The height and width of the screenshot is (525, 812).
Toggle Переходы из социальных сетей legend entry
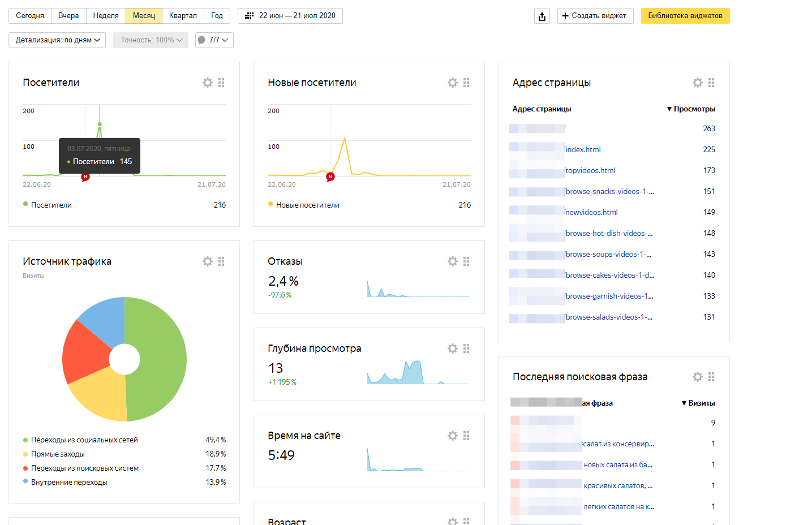pyautogui.click(x=84, y=440)
